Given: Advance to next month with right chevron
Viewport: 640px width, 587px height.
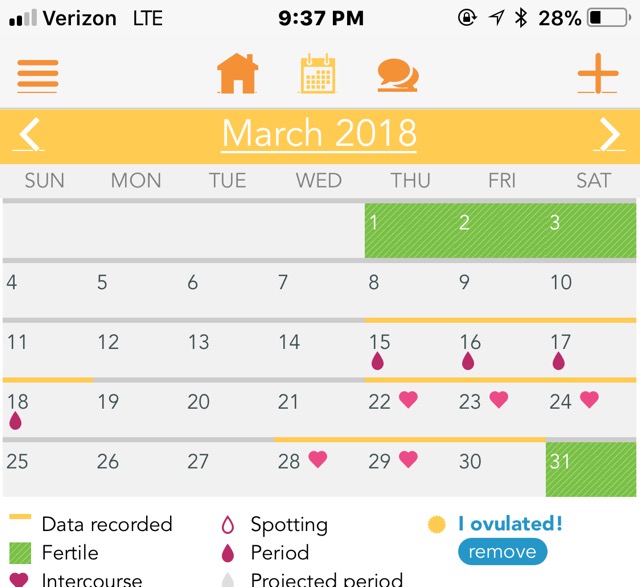Looking at the screenshot, I should click(610, 134).
